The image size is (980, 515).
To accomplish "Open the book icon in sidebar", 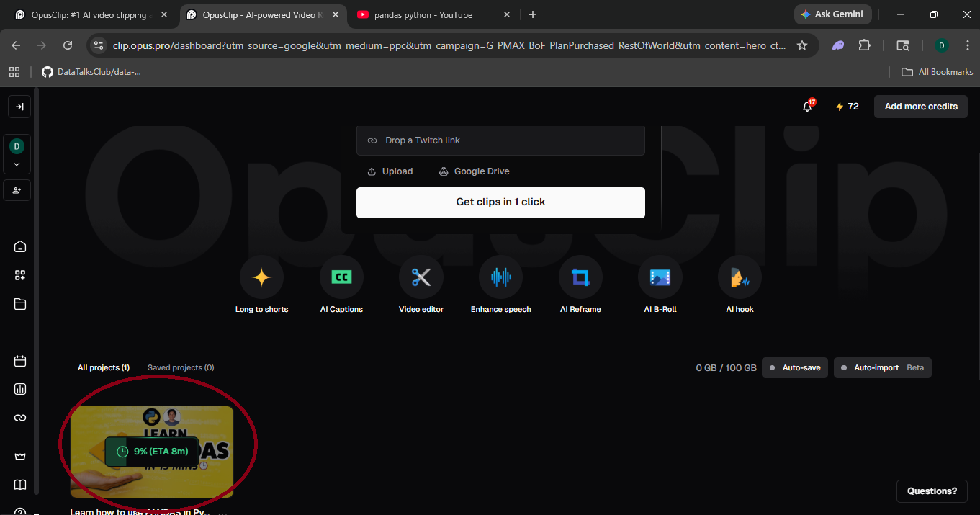I will [20, 485].
